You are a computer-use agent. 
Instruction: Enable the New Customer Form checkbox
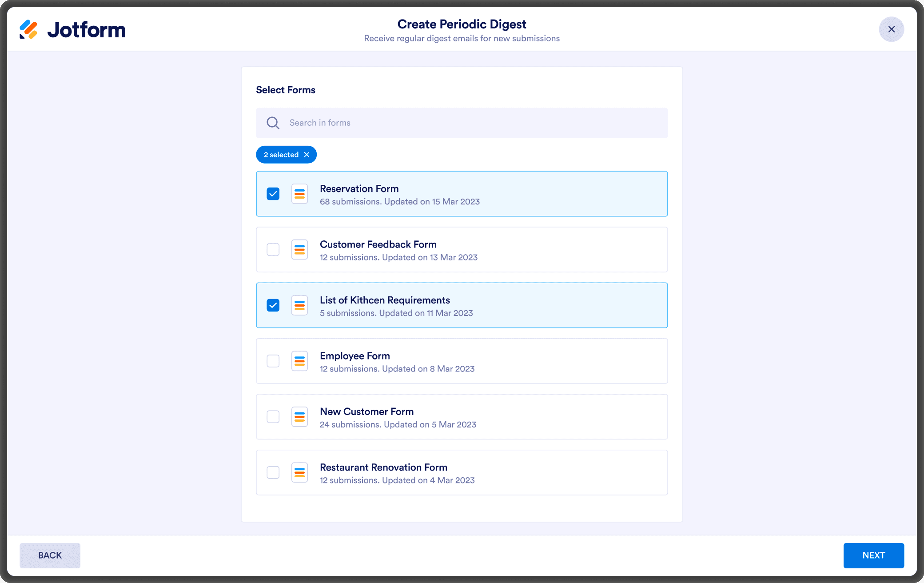(x=273, y=417)
